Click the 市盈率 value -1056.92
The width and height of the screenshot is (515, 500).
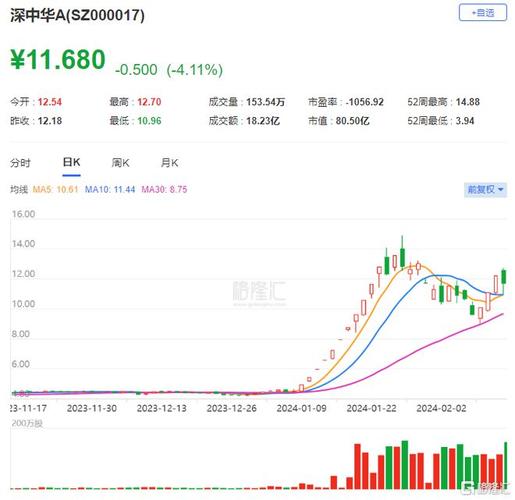[364, 102]
